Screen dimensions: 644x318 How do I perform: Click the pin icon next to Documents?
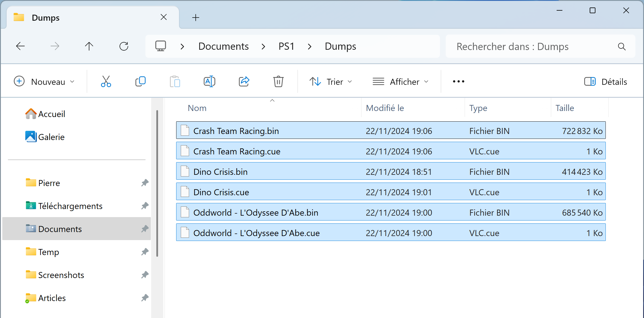point(145,229)
